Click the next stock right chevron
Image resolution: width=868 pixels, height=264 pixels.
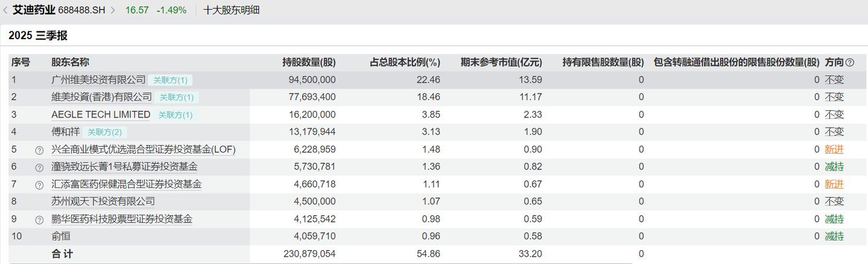click(113, 10)
